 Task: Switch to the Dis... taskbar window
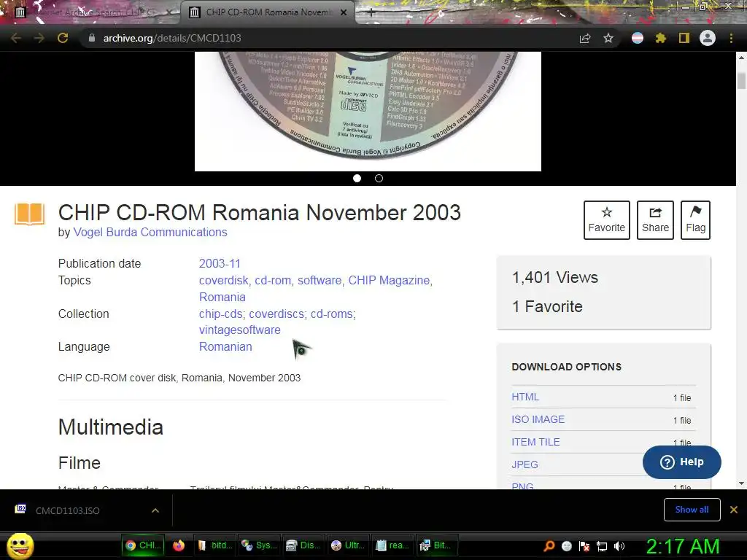[303, 545]
